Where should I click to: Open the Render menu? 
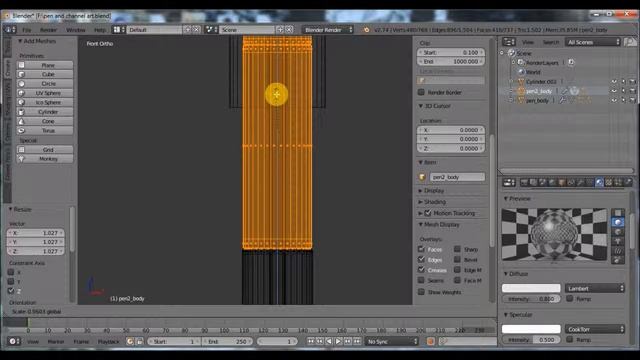coord(49,30)
